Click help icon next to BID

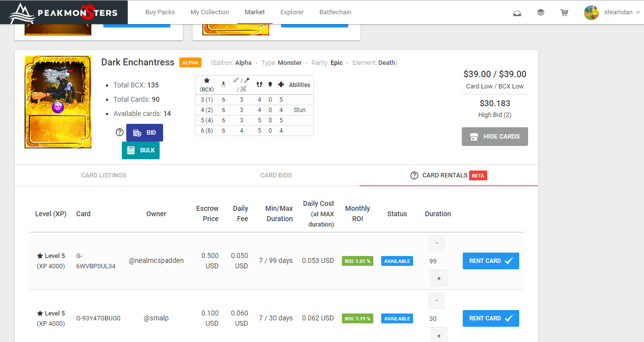tap(119, 132)
